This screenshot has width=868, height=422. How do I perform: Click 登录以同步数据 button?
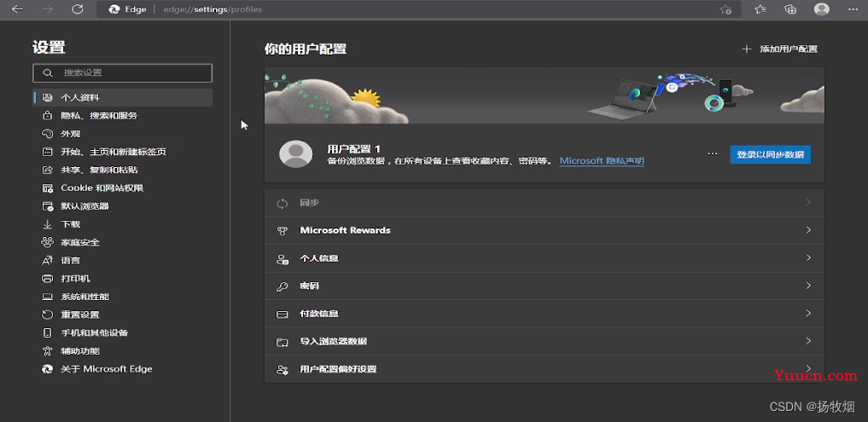click(x=770, y=154)
